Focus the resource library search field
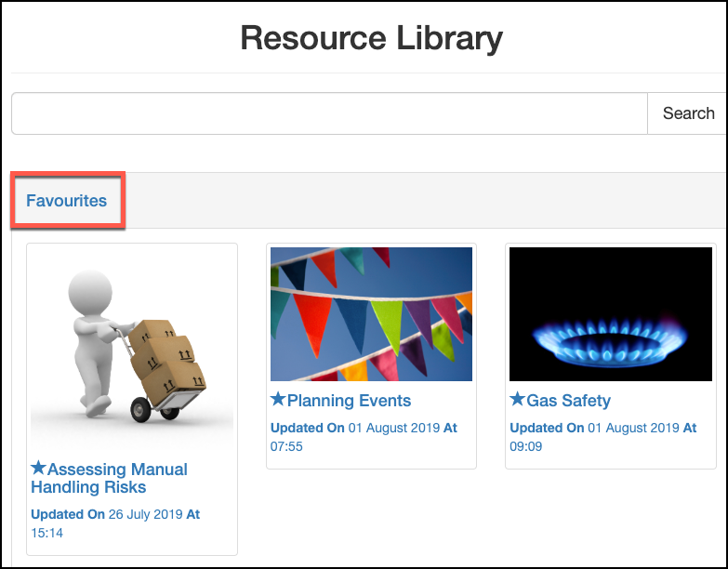Viewport: 728px width, 569px height. 329,113
